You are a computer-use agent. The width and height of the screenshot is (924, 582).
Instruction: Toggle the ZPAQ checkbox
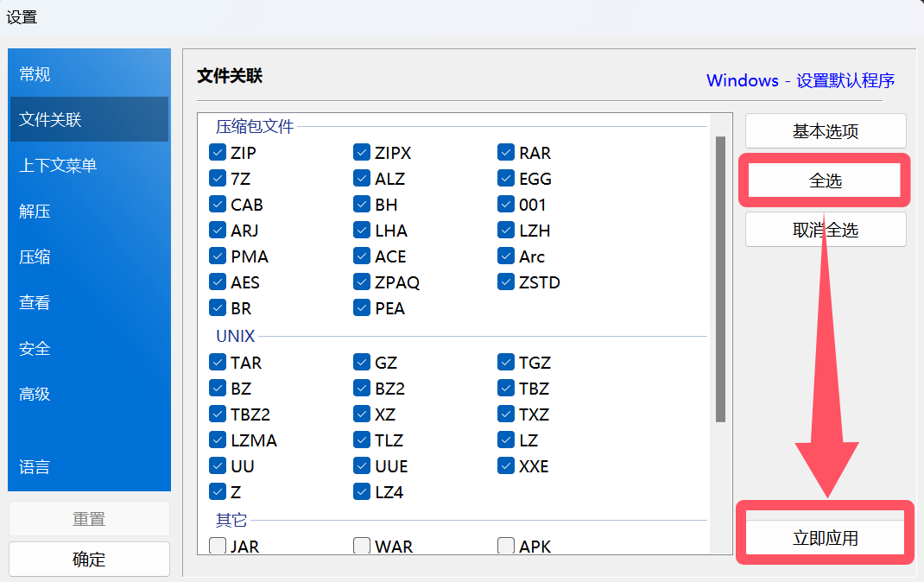tap(362, 282)
